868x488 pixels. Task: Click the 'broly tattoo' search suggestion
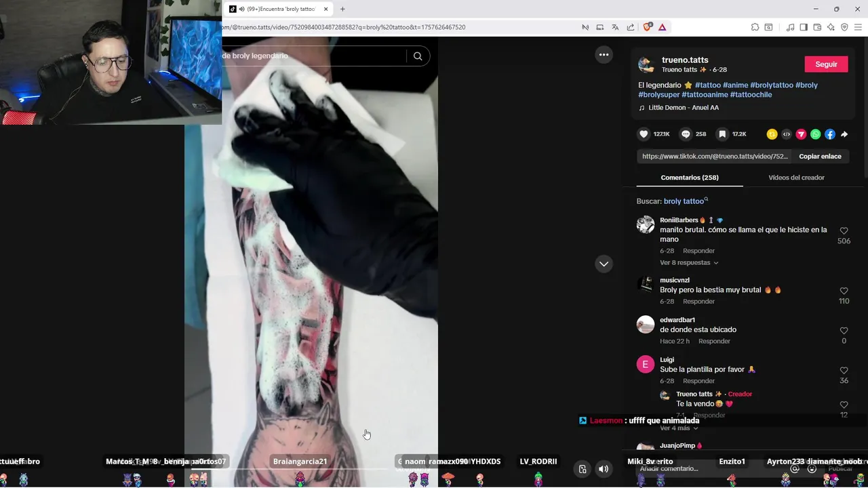(684, 201)
